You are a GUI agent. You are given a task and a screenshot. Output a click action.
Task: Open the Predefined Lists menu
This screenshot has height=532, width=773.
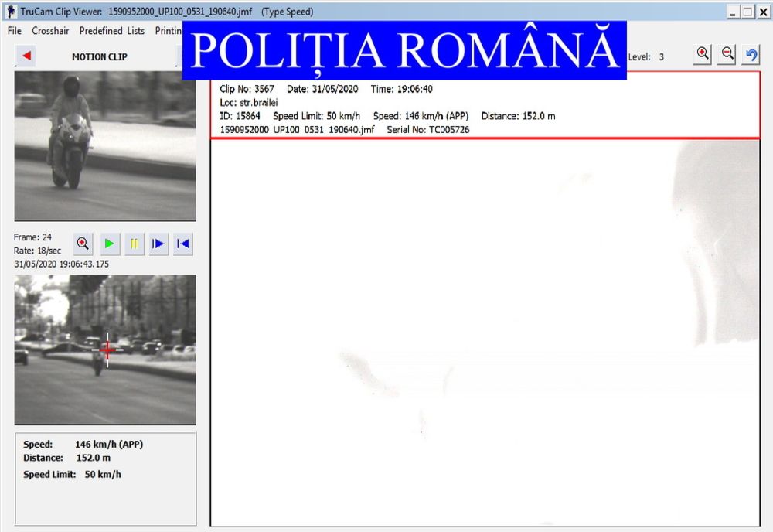111,31
